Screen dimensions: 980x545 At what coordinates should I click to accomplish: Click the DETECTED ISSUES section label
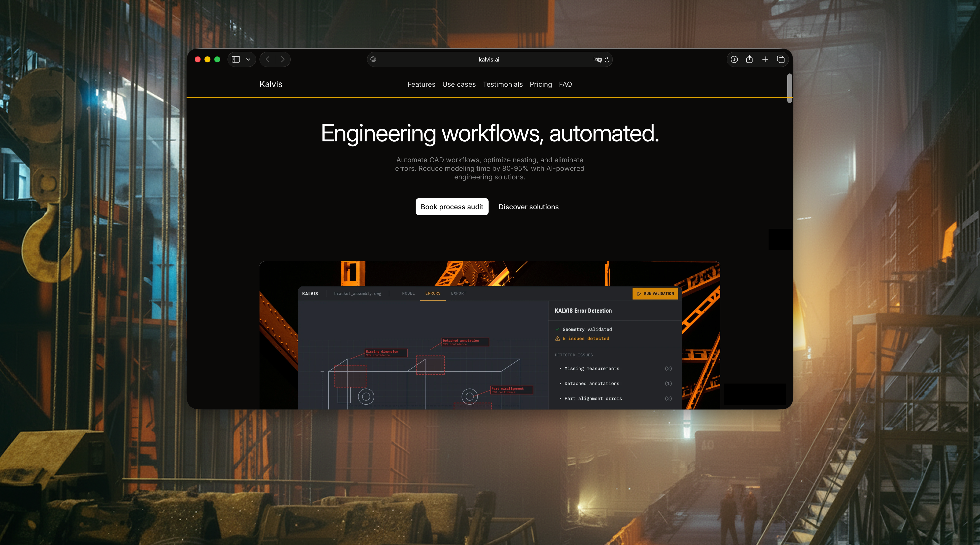coord(574,355)
